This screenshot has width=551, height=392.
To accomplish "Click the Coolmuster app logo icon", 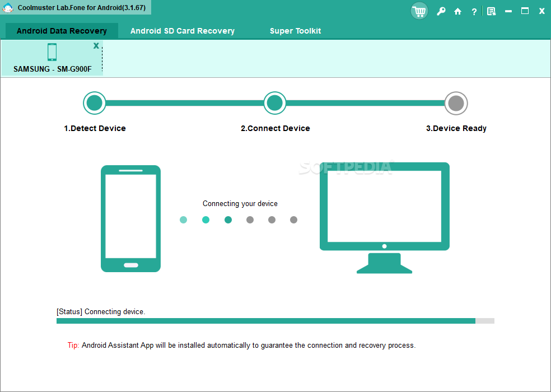I will (8, 8).
